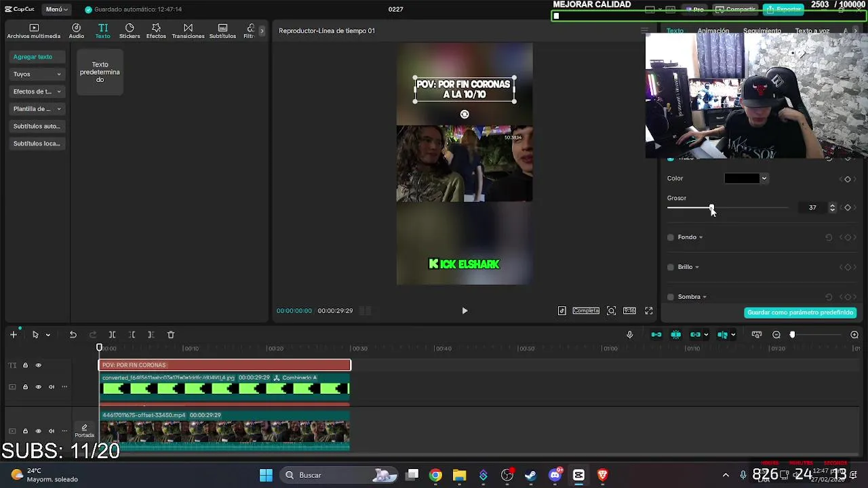Delete the selected clip

[x=171, y=335]
